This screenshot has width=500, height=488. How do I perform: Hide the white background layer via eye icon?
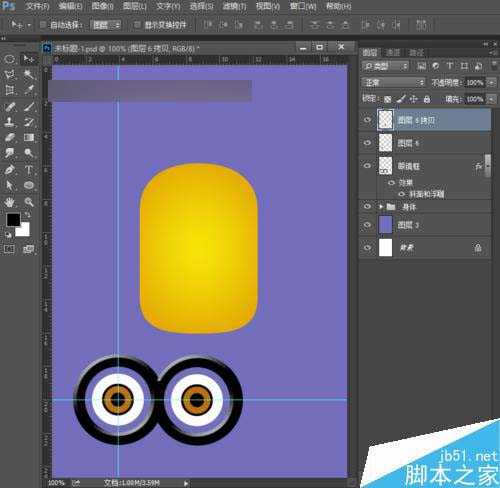tap(367, 248)
